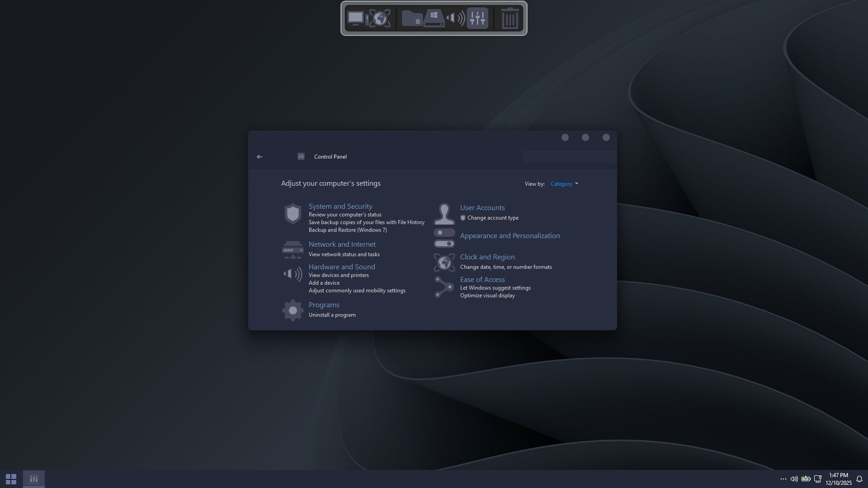The width and height of the screenshot is (868, 488).
Task: Show hidden tray icons via three dots
Action: [x=783, y=479]
